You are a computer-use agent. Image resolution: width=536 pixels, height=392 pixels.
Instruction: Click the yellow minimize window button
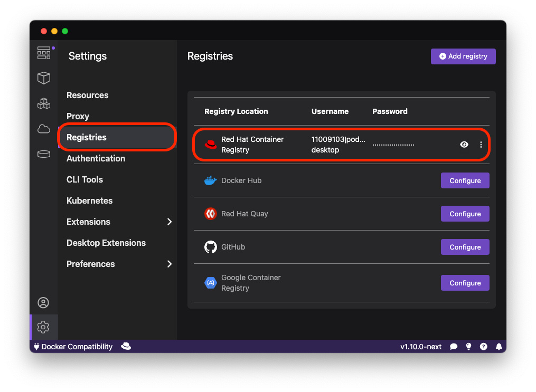[x=54, y=31]
